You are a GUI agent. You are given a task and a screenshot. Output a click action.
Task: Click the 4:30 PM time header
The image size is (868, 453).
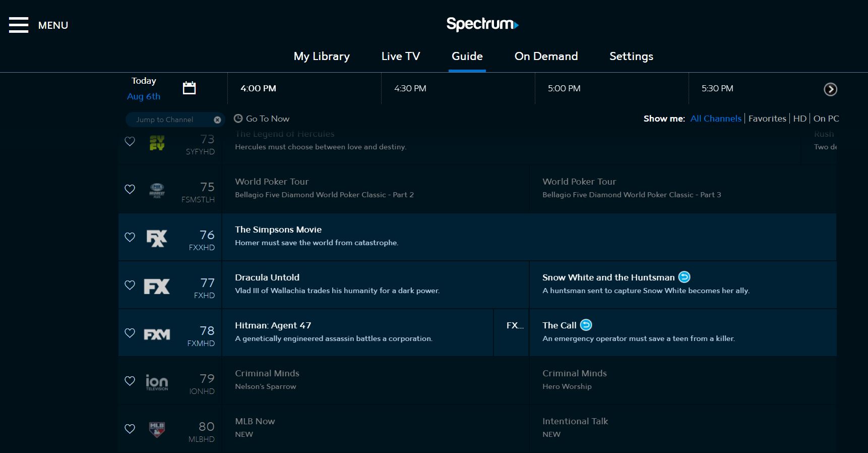[x=410, y=88]
